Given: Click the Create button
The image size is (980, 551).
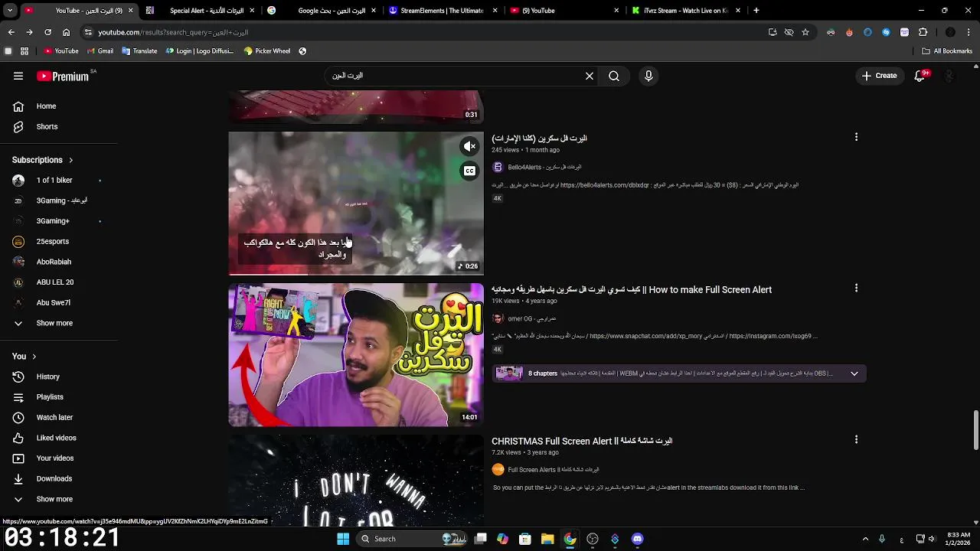Looking at the screenshot, I should 879,76.
